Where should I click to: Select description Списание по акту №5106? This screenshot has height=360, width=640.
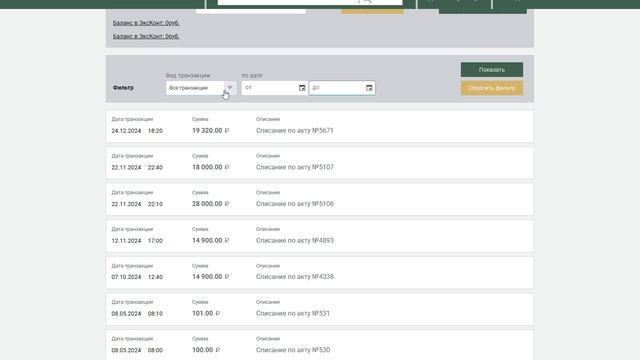(x=295, y=204)
